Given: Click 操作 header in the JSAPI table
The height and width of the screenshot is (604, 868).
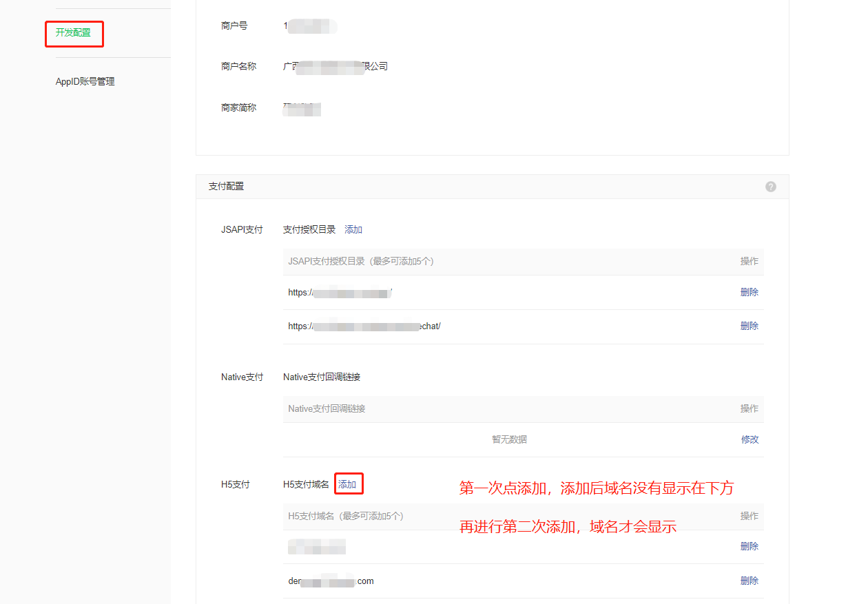Looking at the screenshot, I should point(750,261).
